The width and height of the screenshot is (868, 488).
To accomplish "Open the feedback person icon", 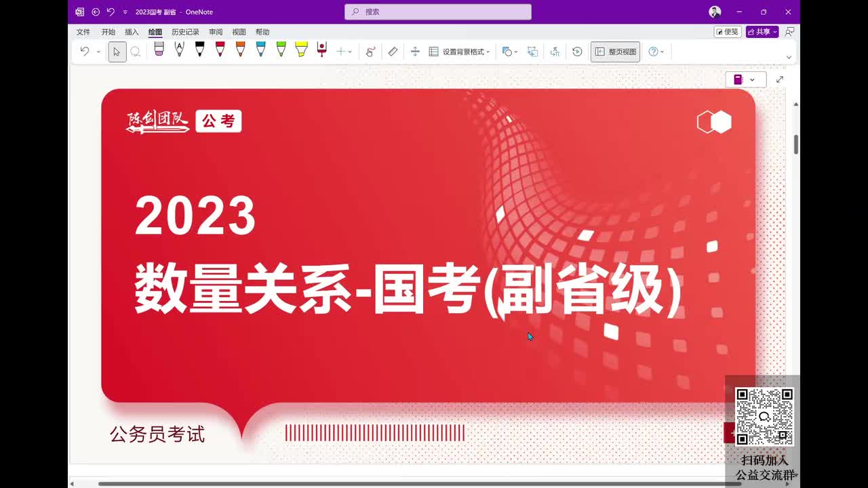I will (x=789, y=32).
